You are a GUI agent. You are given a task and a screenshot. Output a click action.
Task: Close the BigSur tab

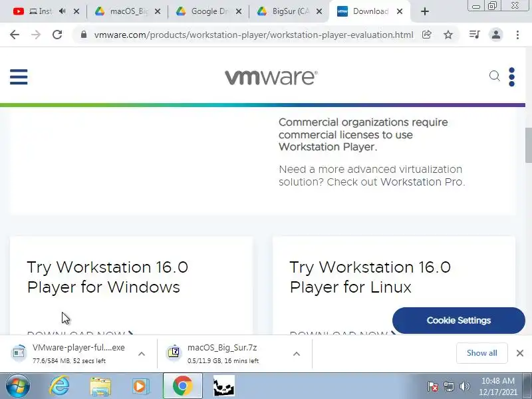pyautogui.click(x=319, y=11)
